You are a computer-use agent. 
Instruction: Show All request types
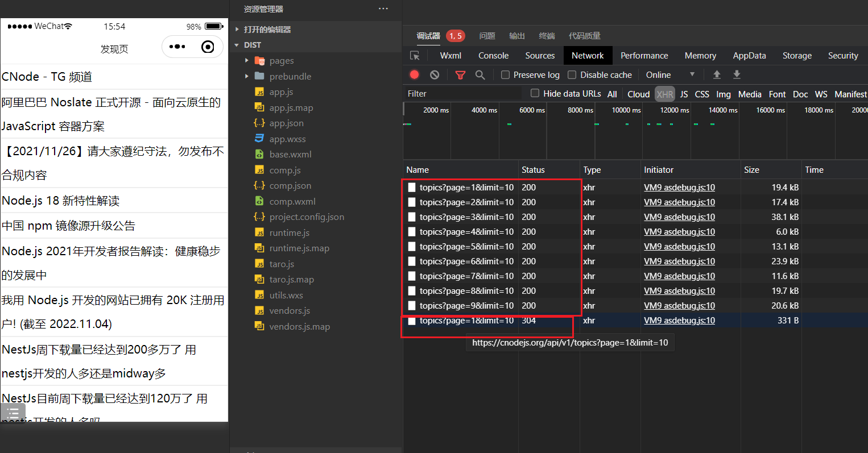pos(612,94)
